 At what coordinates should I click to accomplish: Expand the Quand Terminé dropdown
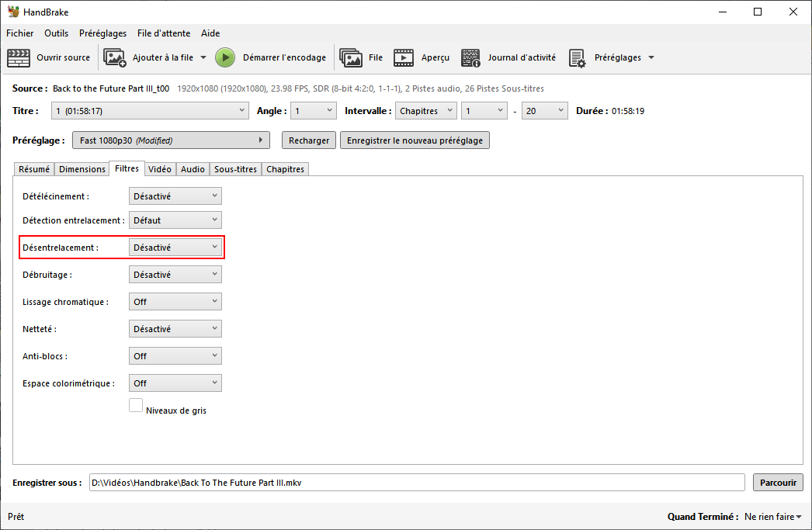click(772, 517)
